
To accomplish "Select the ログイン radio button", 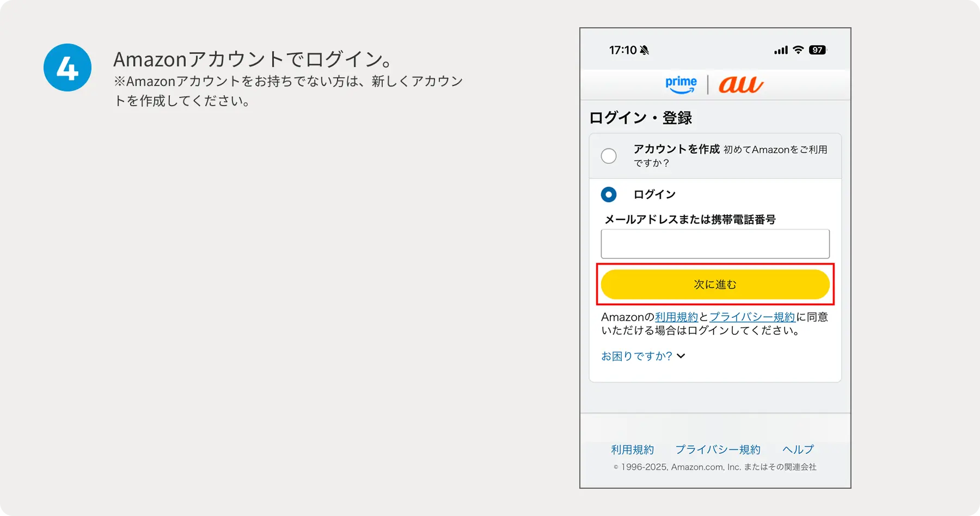I will (609, 194).
